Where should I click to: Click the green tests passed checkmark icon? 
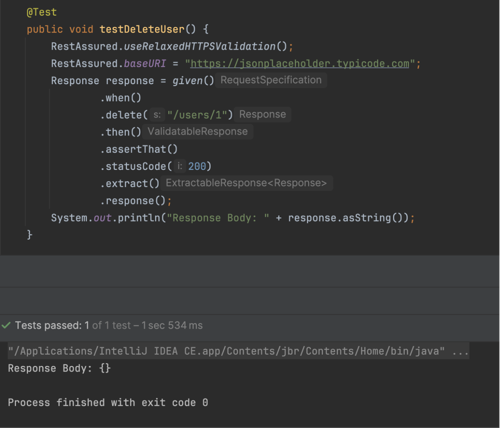6,325
